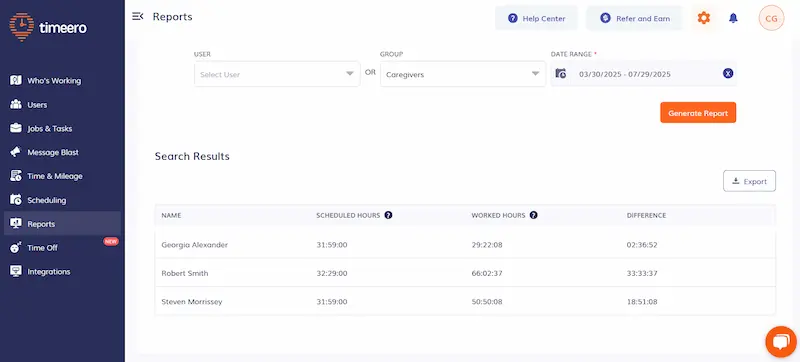Viewport: 800px width, 362px height.
Task: Open Jobs & Tasks sidebar item
Action: click(62, 128)
